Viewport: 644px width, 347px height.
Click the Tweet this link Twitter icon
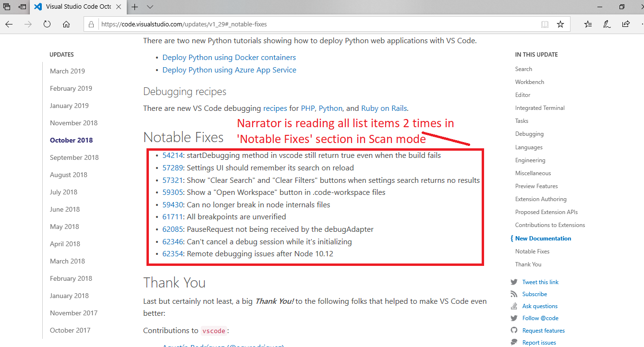514,282
